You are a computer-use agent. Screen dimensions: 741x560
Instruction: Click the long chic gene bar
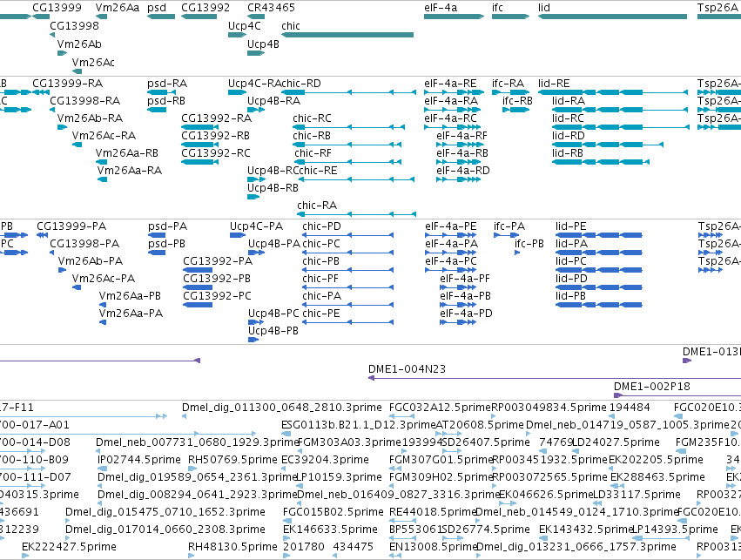[347, 35]
